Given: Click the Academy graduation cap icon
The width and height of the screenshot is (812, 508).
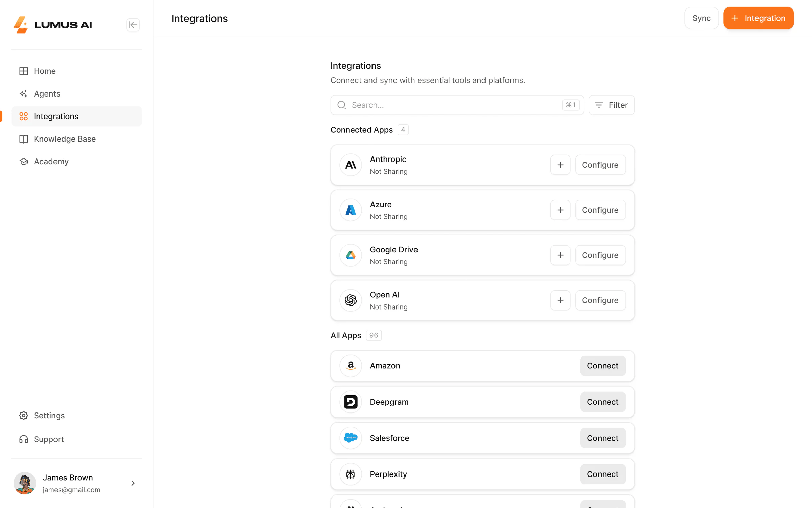Looking at the screenshot, I should (24, 162).
